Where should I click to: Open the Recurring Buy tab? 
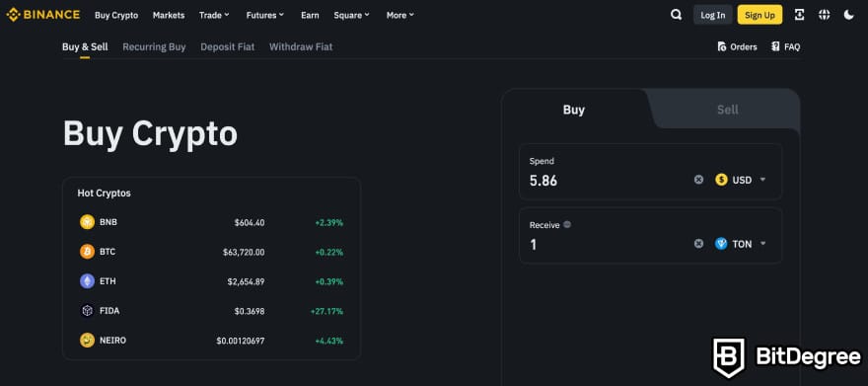click(154, 47)
